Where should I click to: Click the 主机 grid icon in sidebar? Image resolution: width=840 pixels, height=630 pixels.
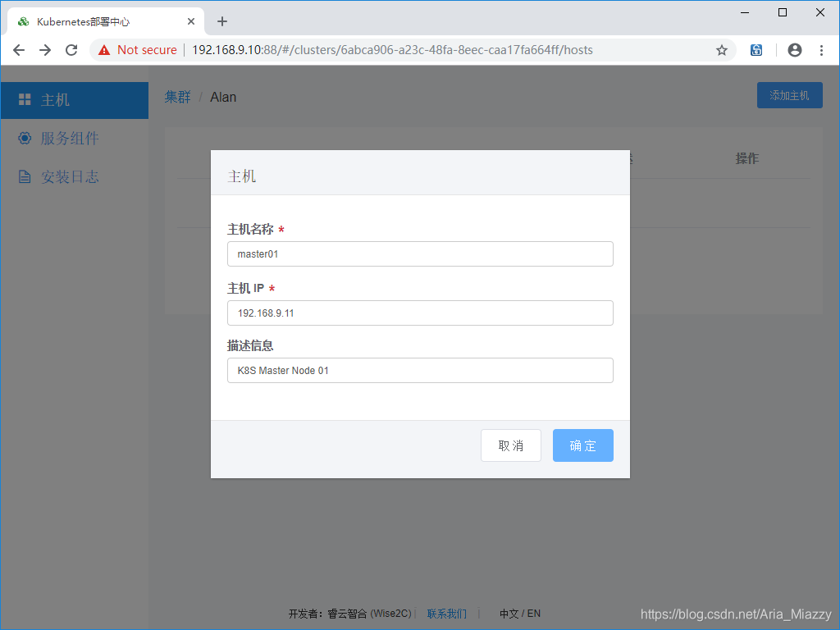click(25, 99)
